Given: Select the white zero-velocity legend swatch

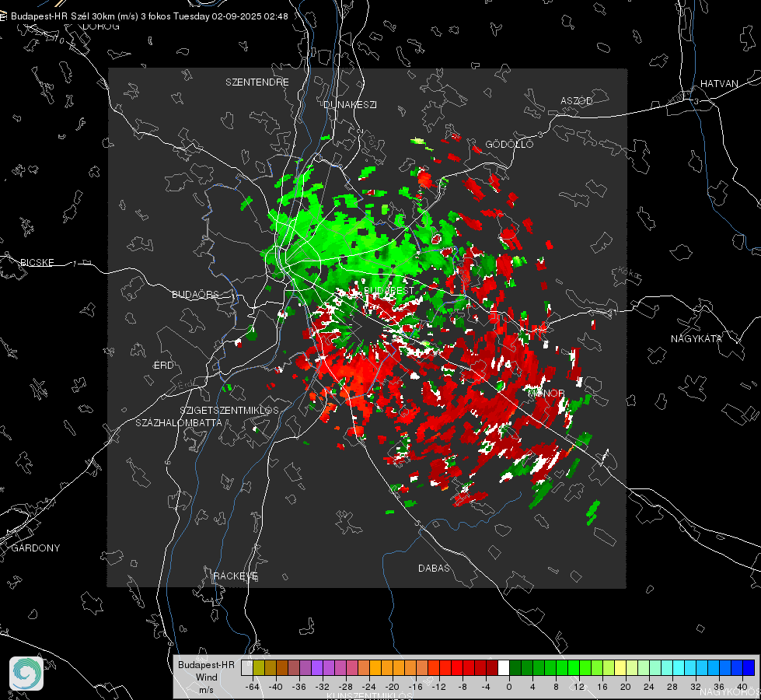Looking at the screenshot, I should pyautogui.click(x=504, y=668).
